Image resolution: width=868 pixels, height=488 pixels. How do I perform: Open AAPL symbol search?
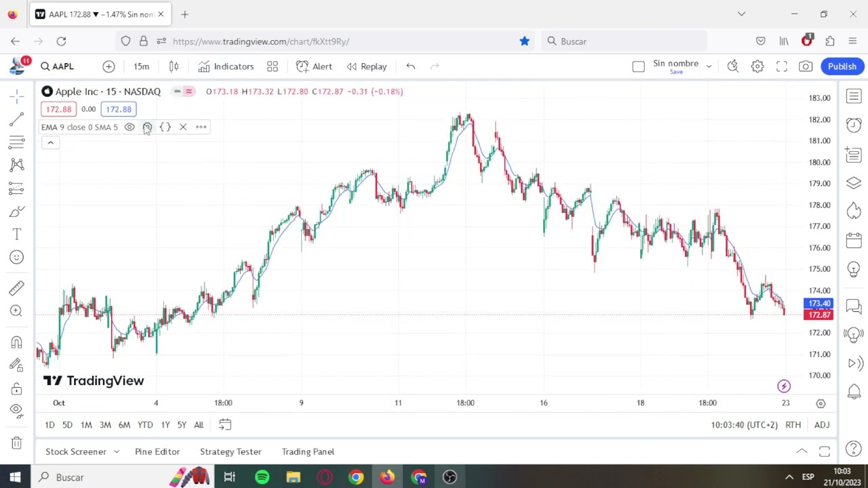pos(57,66)
